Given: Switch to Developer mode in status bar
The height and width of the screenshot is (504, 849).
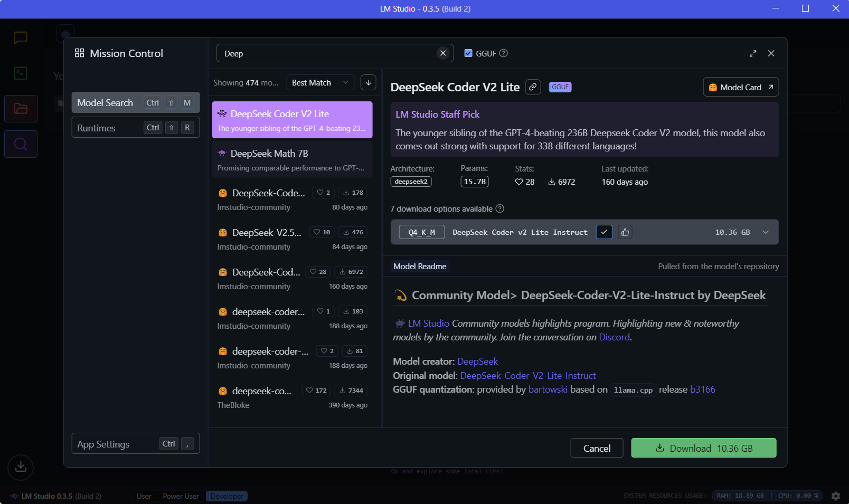Looking at the screenshot, I should 227,496.
